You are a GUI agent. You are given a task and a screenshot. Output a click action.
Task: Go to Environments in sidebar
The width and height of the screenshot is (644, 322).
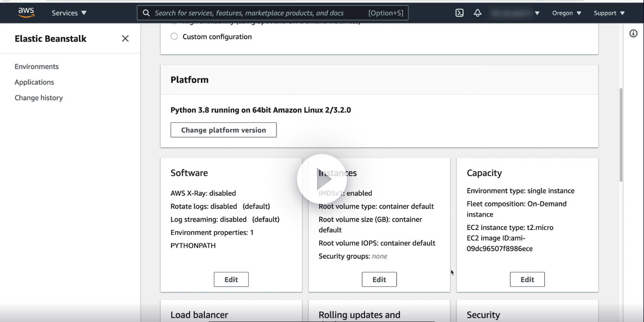[x=37, y=66]
